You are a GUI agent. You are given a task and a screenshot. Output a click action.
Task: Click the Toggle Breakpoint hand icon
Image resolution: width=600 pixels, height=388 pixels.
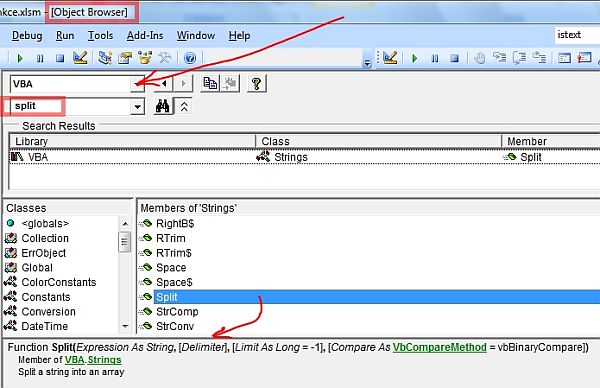(479, 58)
